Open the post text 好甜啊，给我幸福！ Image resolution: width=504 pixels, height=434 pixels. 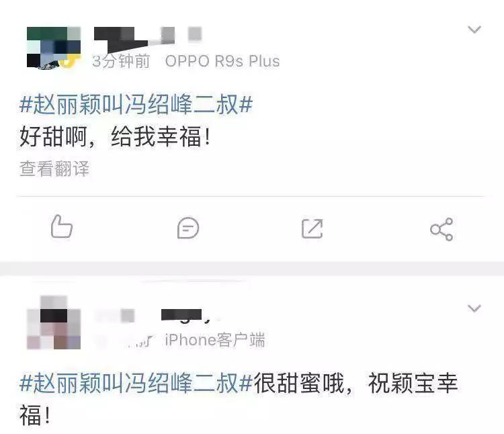[x=115, y=136]
